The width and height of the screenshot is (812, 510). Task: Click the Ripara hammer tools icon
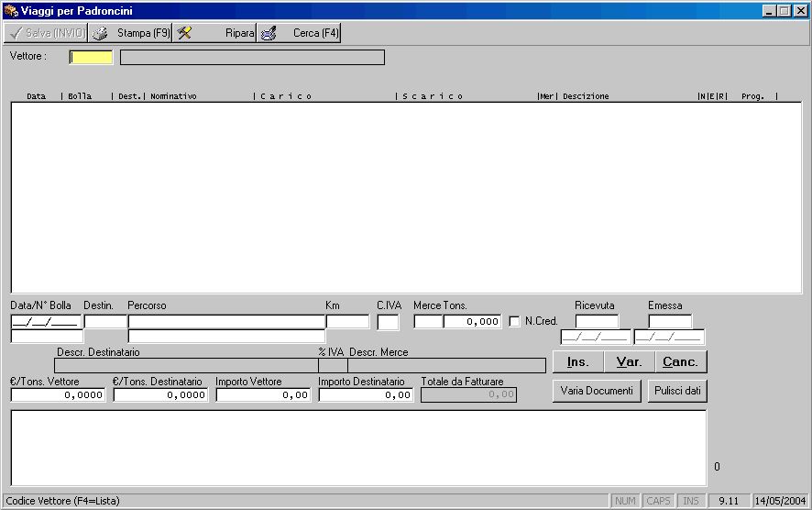pyautogui.click(x=184, y=33)
